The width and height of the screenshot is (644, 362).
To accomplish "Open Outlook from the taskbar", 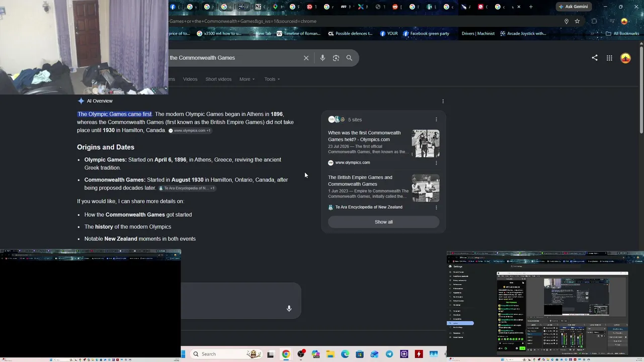I will pyautogui.click(x=374, y=354).
